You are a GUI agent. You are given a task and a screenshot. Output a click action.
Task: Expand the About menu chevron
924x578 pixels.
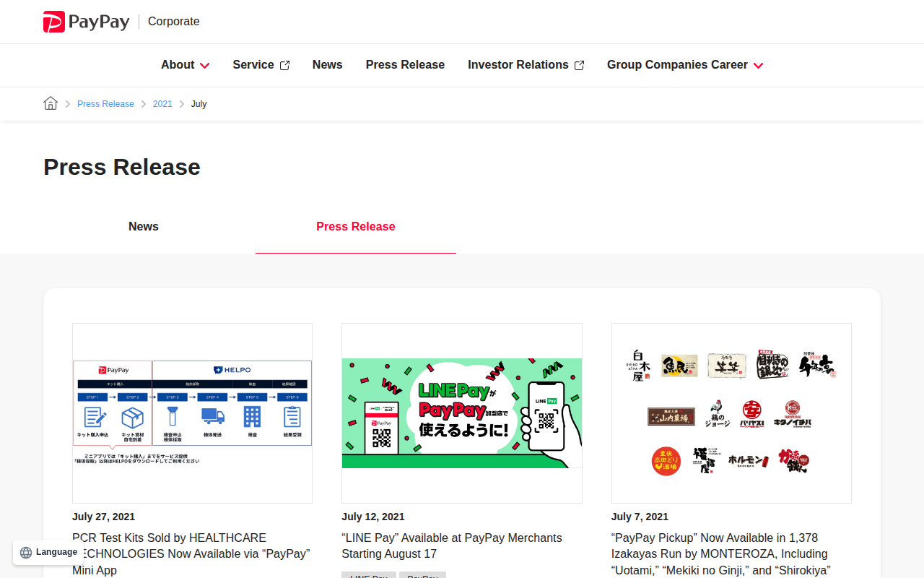[205, 65]
